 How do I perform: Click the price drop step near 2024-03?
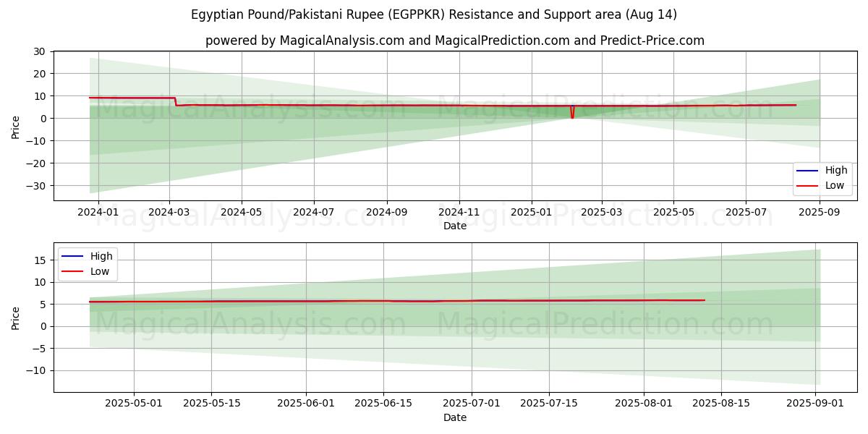pos(175,102)
